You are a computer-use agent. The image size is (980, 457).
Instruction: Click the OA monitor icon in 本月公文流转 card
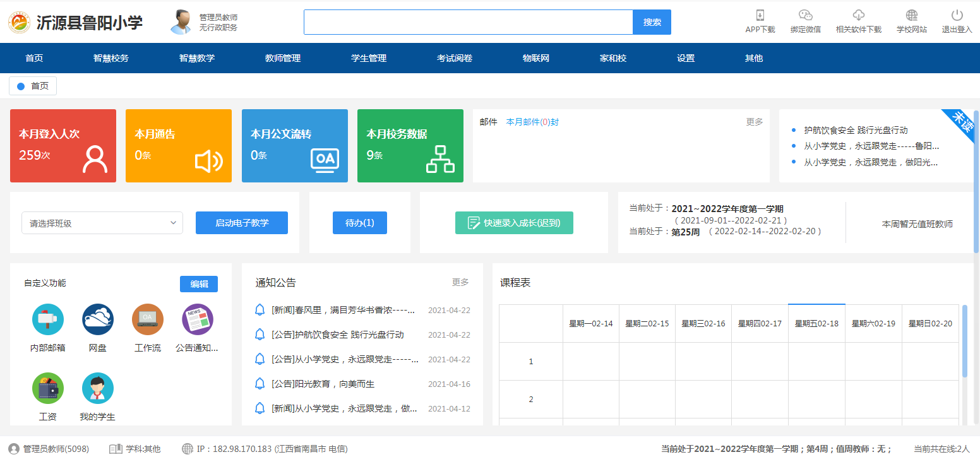click(325, 160)
